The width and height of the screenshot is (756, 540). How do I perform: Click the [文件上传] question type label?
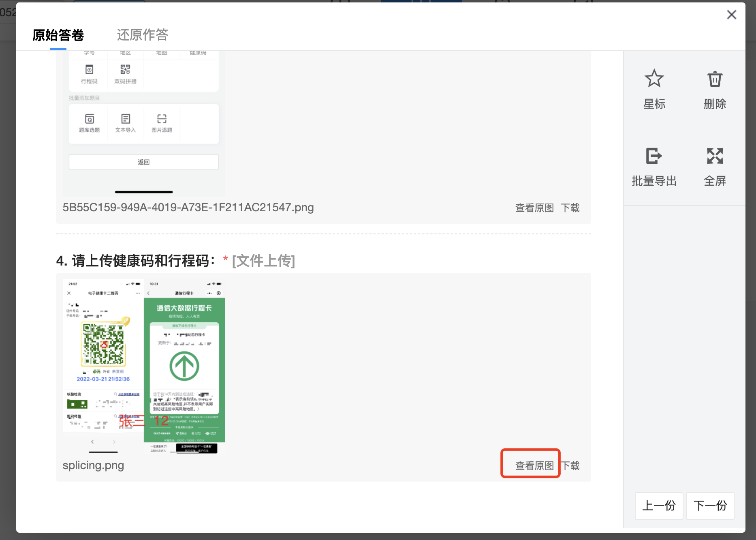click(263, 261)
